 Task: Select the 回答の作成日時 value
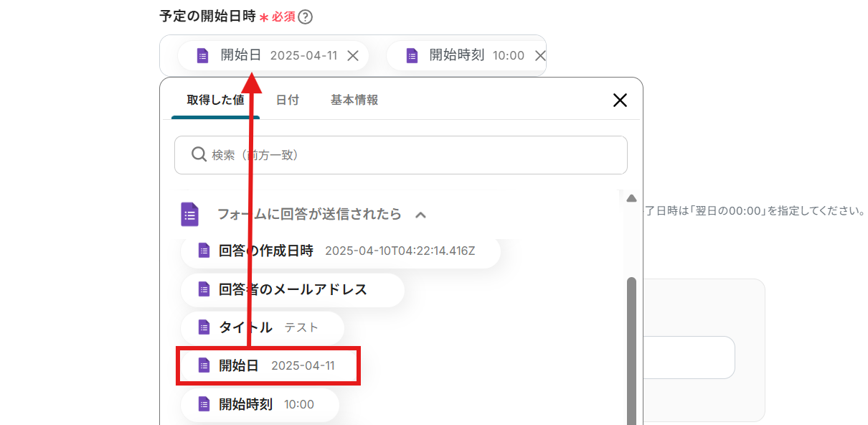click(x=341, y=251)
